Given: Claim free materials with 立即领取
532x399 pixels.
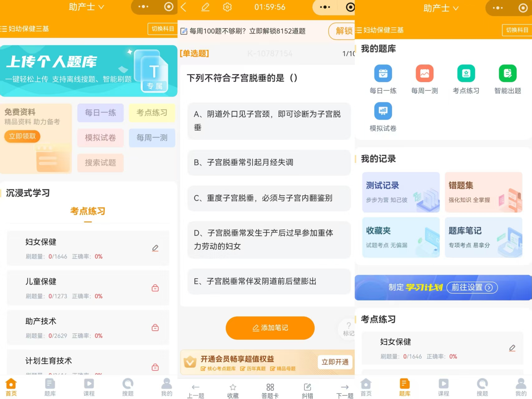Looking at the screenshot, I should (22, 136).
